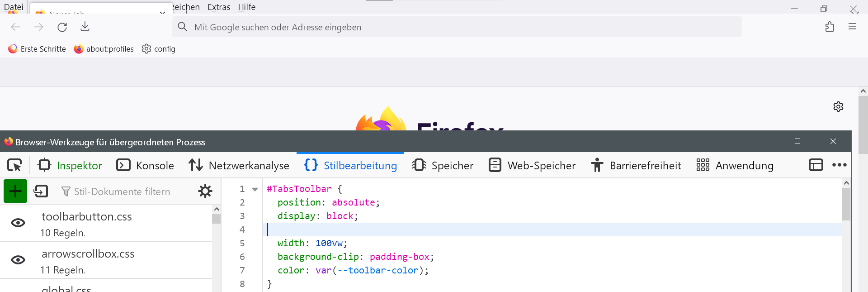Click the code editor scrollbar up arrow
This screenshot has width=868, height=292.
[x=846, y=183]
